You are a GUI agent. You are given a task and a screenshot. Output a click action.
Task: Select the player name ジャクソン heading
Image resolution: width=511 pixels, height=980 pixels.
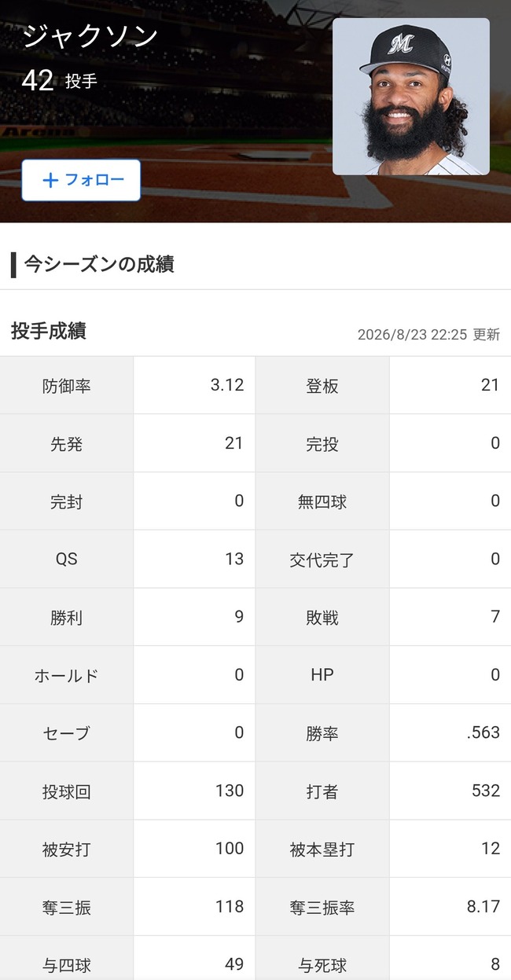(x=90, y=35)
